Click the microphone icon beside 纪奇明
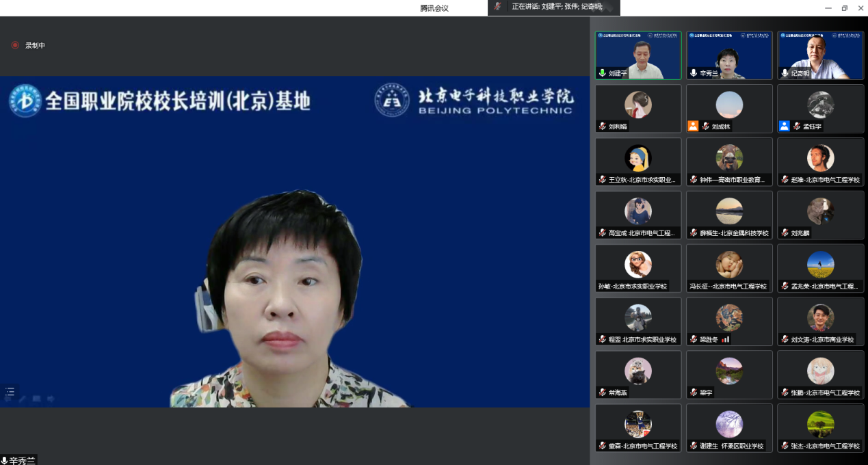This screenshot has width=868, height=465. (x=785, y=72)
